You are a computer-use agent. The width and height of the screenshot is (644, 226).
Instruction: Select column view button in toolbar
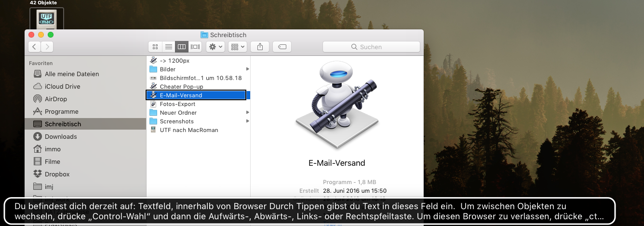pyautogui.click(x=182, y=47)
